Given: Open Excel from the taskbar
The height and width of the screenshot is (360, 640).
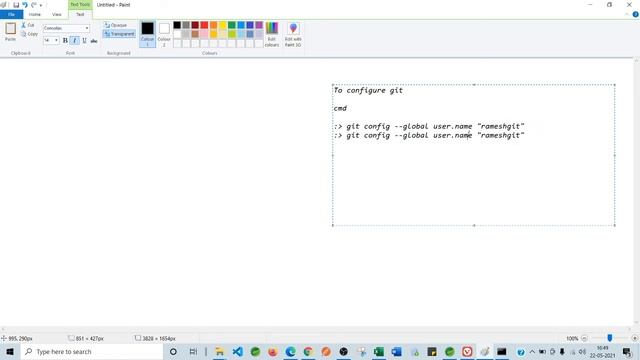Looking at the screenshot, I should (x=379, y=351).
